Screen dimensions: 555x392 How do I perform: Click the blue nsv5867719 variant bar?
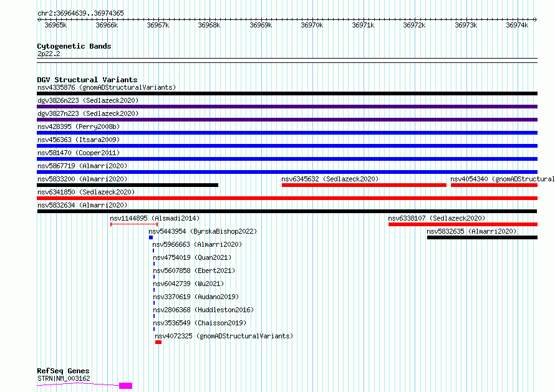click(x=287, y=172)
